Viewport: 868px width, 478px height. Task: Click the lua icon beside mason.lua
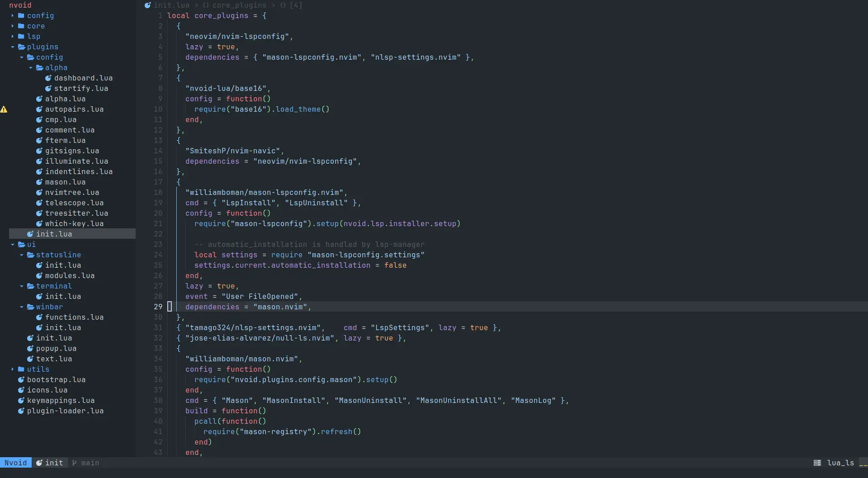click(39, 182)
